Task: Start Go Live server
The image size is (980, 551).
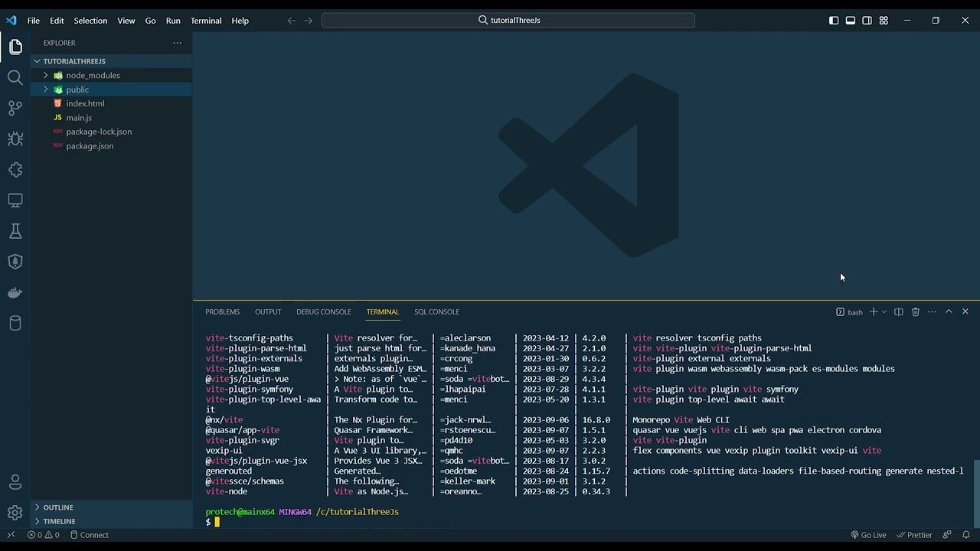Action: pyautogui.click(x=868, y=535)
